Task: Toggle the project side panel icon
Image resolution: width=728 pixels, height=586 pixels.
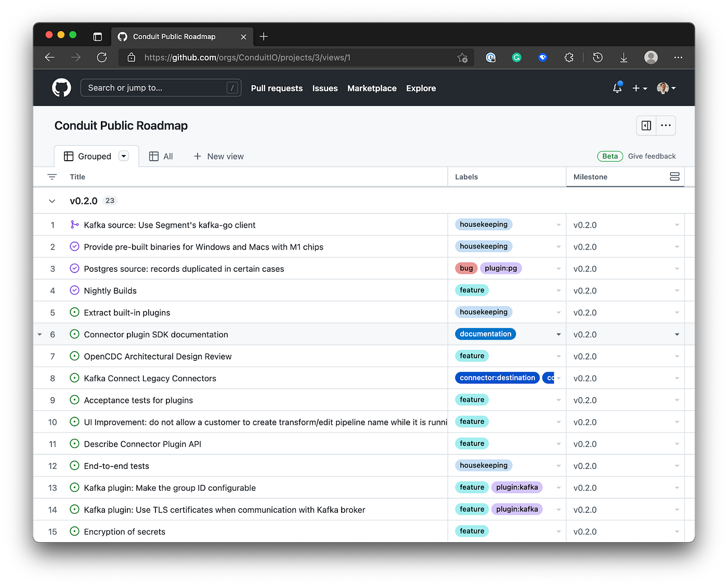Action: (646, 125)
